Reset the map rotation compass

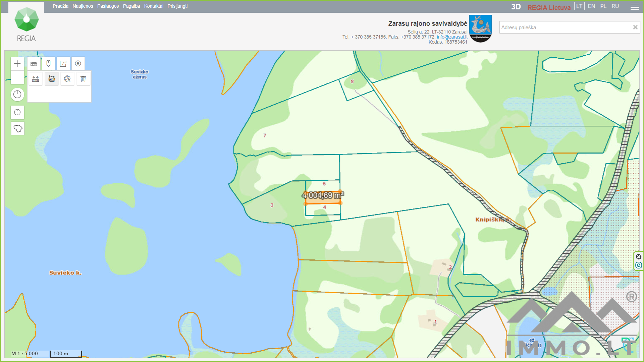point(17,95)
